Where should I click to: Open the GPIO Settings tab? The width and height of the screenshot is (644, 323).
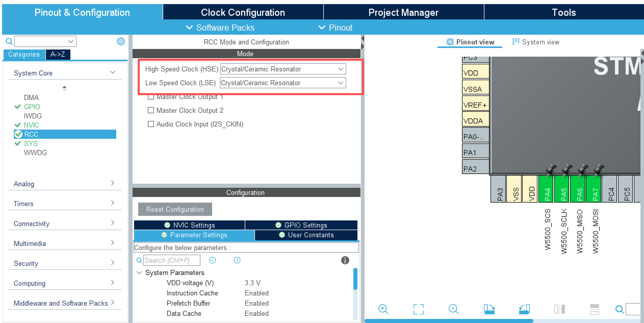tap(301, 225)
